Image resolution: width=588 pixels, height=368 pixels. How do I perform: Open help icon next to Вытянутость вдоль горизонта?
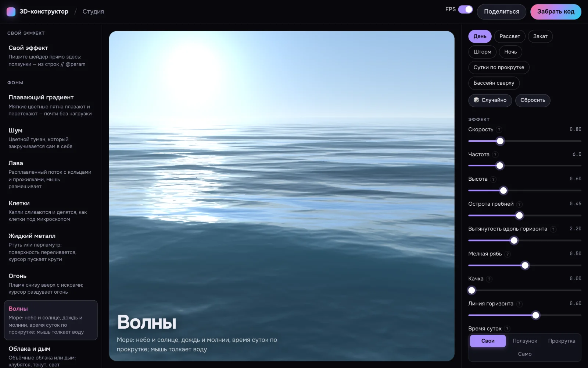coord(553,229)
